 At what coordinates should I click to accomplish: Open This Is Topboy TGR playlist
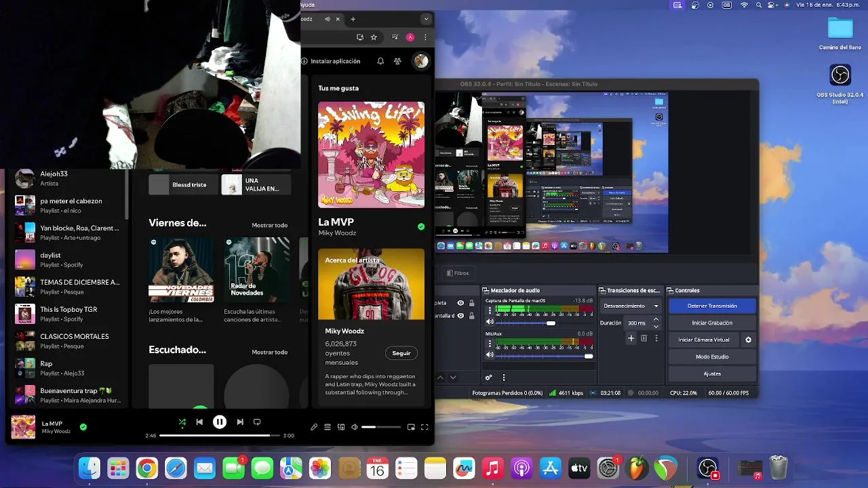click(68, 314)
